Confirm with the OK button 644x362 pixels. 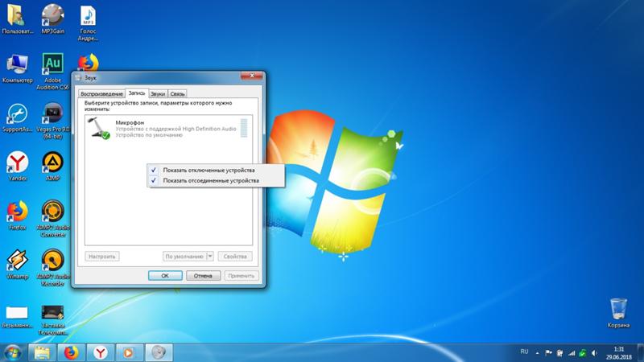point(165,276)
